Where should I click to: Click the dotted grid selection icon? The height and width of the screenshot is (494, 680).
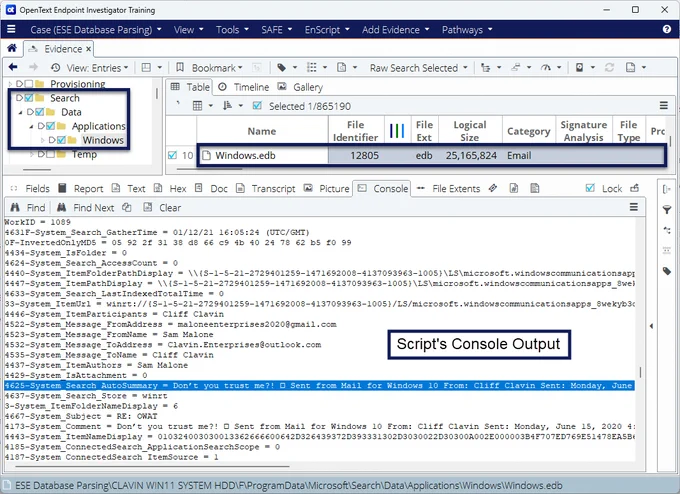311,68
